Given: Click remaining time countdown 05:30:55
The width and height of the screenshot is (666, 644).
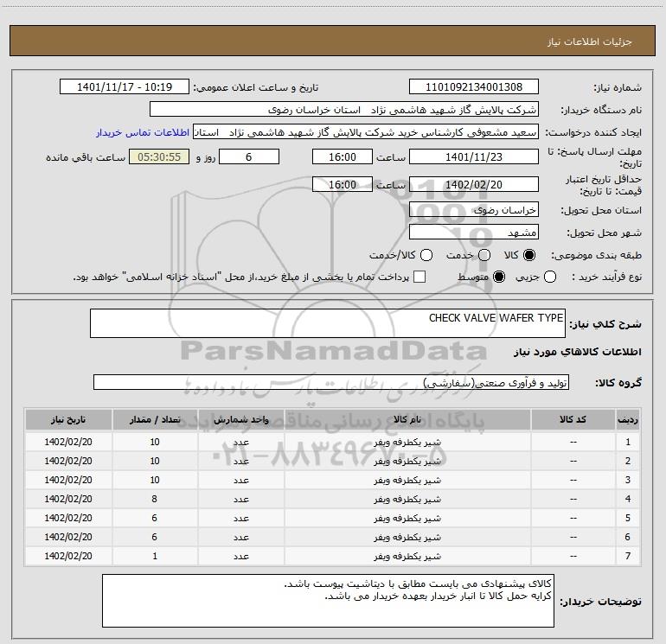Looking at the screenshot, I should pyautogui.click(x=159, y=156).
